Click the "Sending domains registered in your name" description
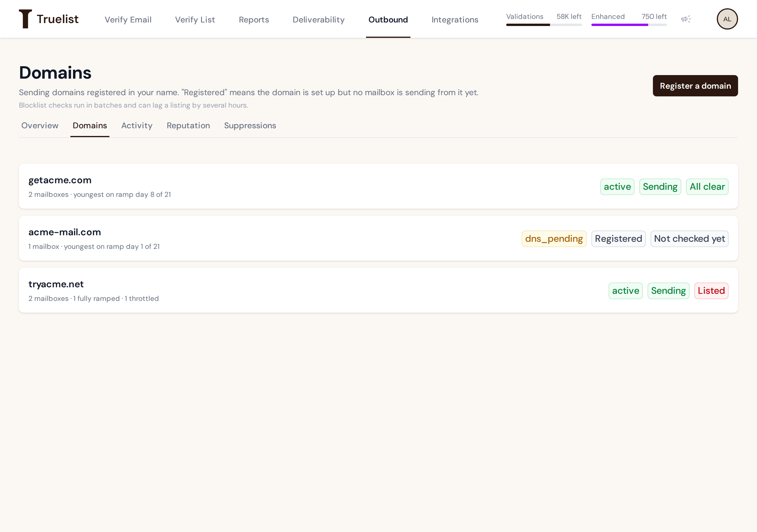 (249, 92)
